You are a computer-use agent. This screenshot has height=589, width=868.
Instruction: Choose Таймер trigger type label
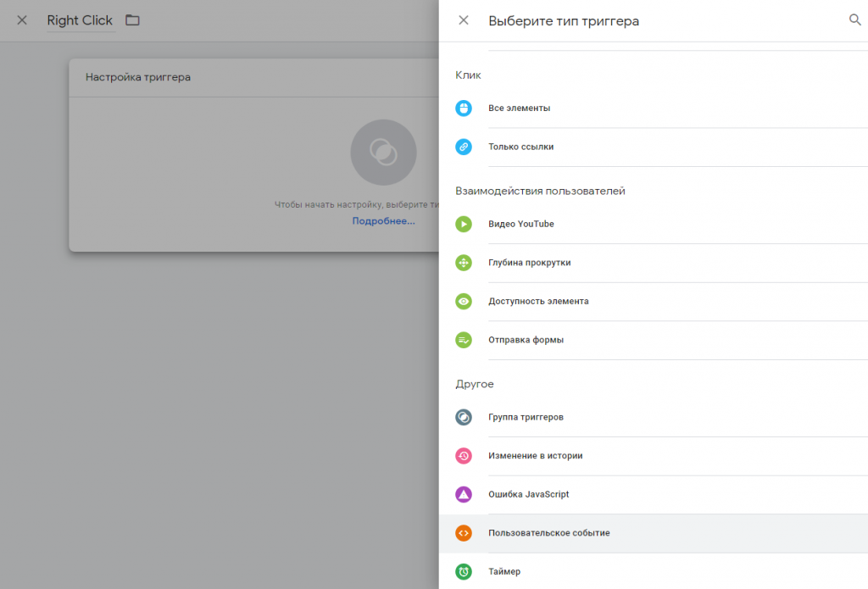504,572
